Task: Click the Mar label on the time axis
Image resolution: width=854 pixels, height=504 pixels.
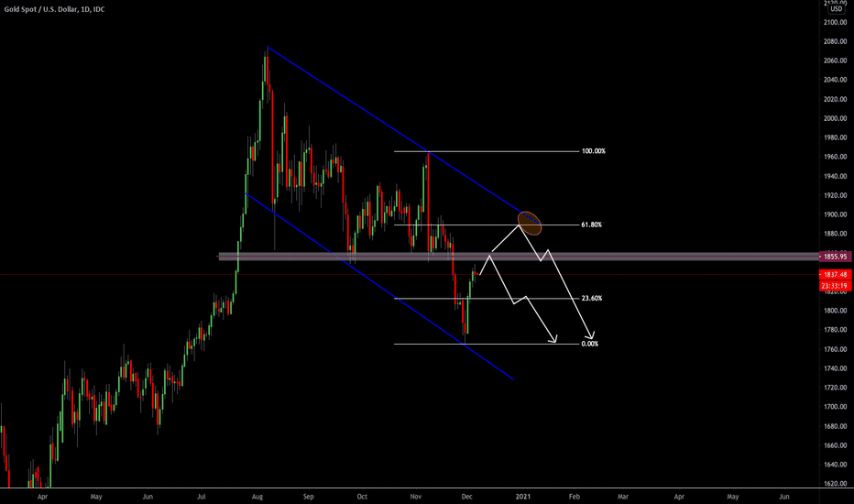Action: pos(622,497)
